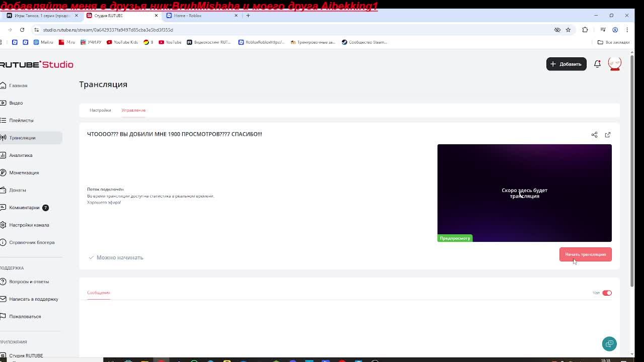Click the Предпросмотр green label
This screenshot has width=644, height=362.
[x=455, y=238]
